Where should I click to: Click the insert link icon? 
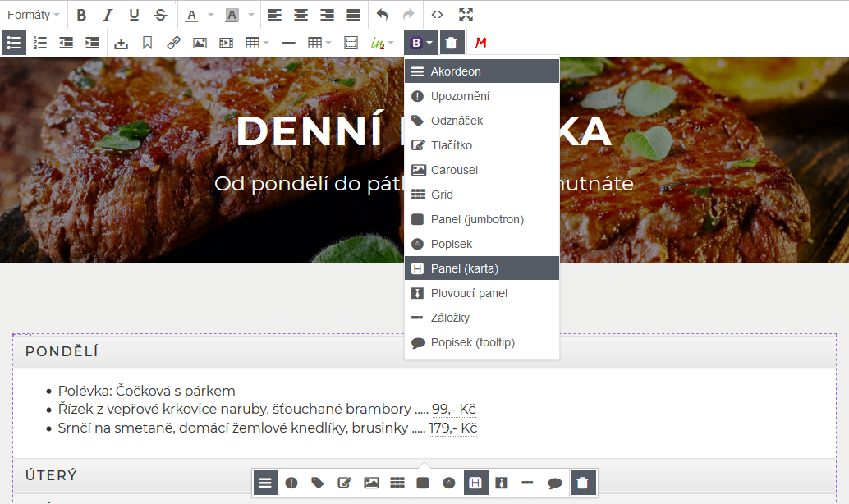pyautogui.click(x=173, y=43)
